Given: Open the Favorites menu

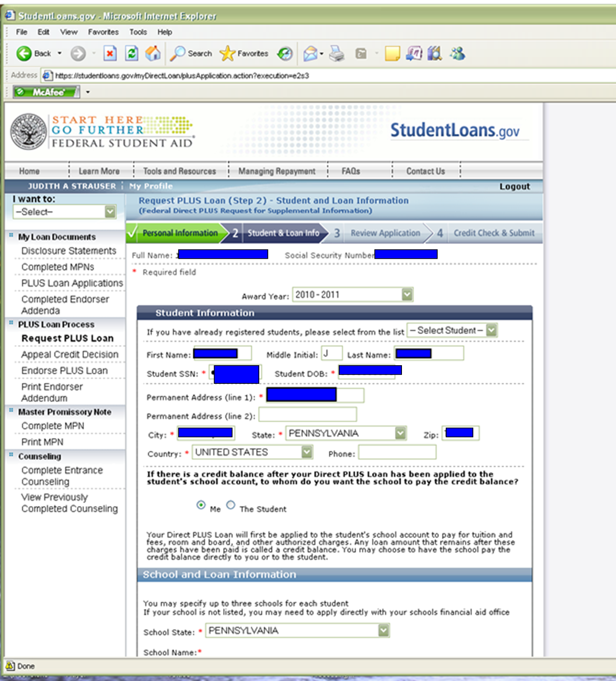Looking at the screenshot, I should [x=103, y=32].
